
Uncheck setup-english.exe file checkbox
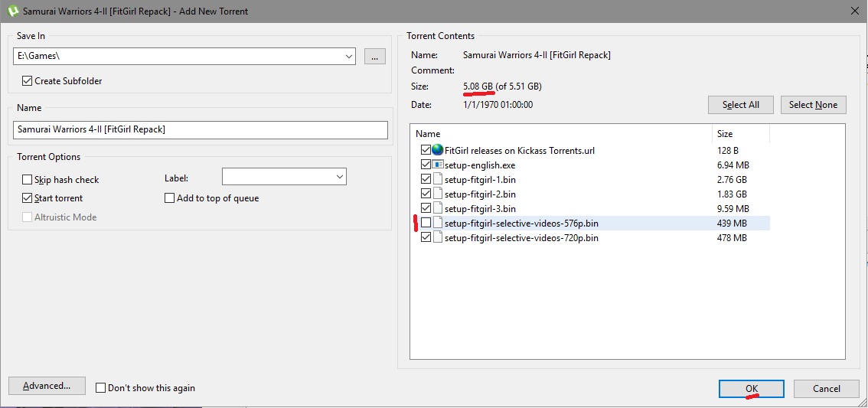point(425,165)
